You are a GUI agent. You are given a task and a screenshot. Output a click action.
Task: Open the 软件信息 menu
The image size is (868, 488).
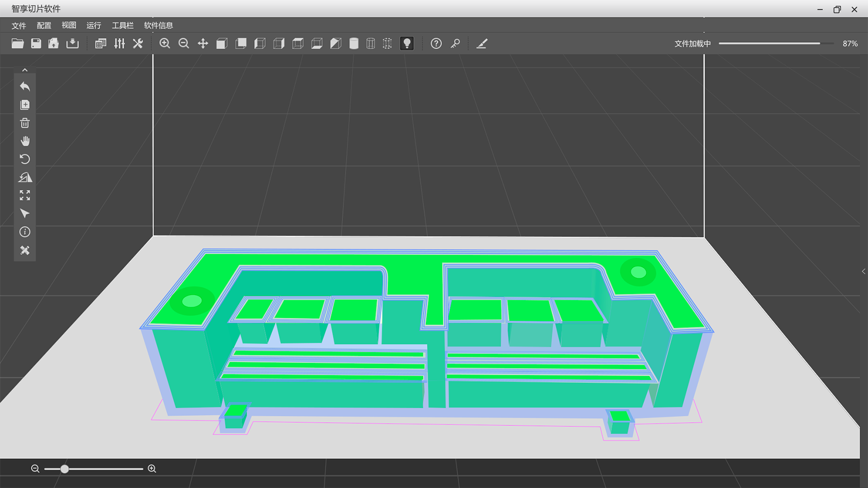pos(158,25)
